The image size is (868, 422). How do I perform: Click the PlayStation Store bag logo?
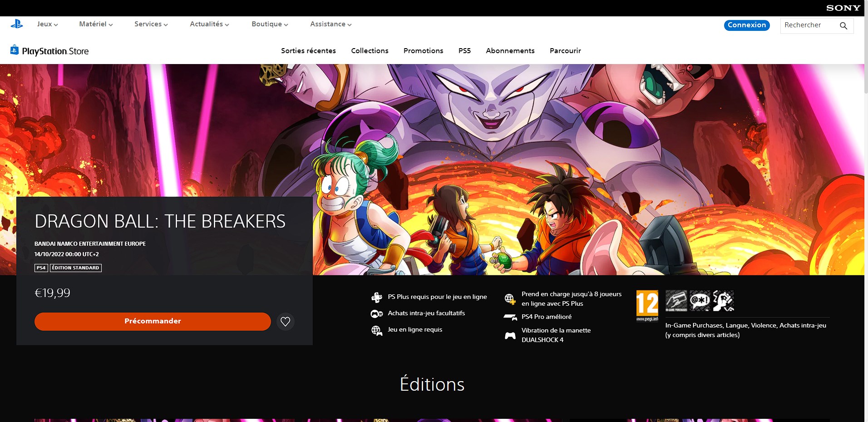15,50
